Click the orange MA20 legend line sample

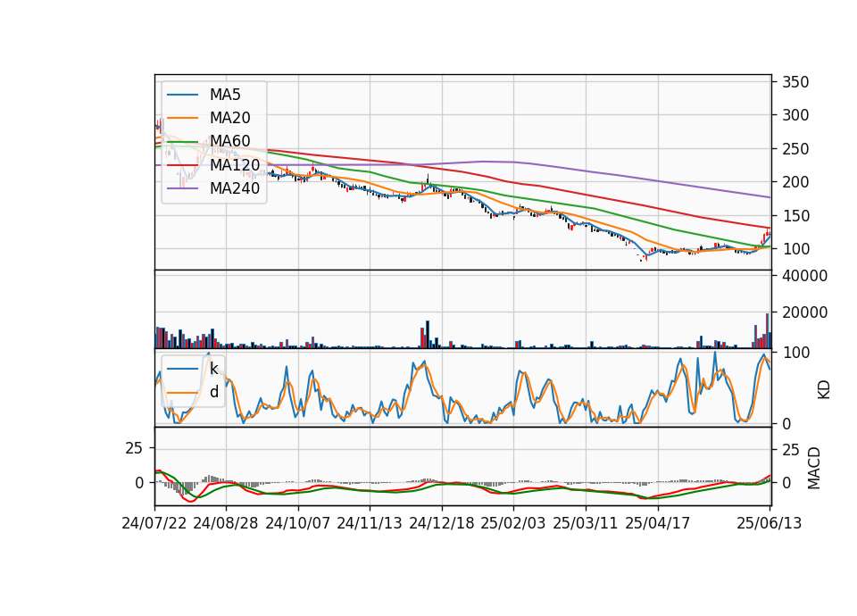click(x=182, y=118)
